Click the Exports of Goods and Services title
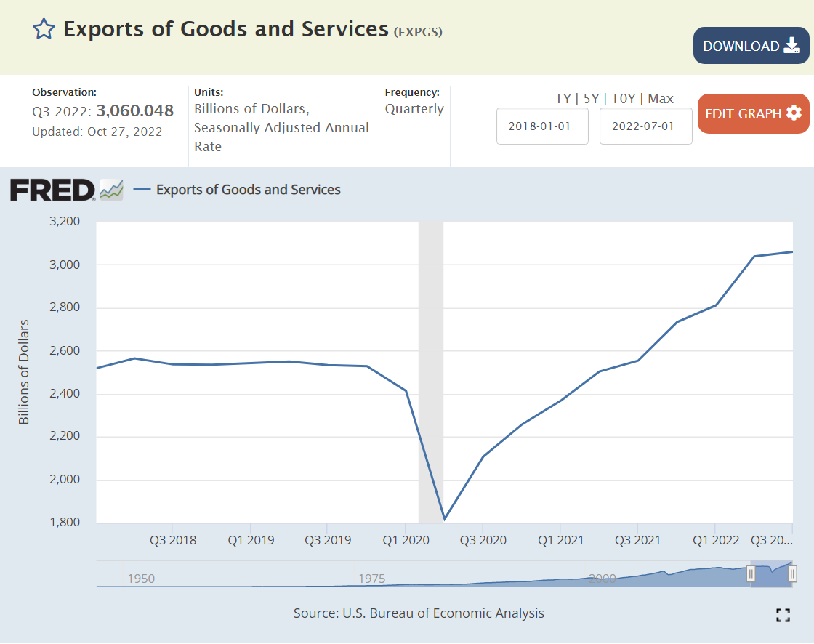The width and height of the screenshot is (814, 644). click(x=226, y=29)
